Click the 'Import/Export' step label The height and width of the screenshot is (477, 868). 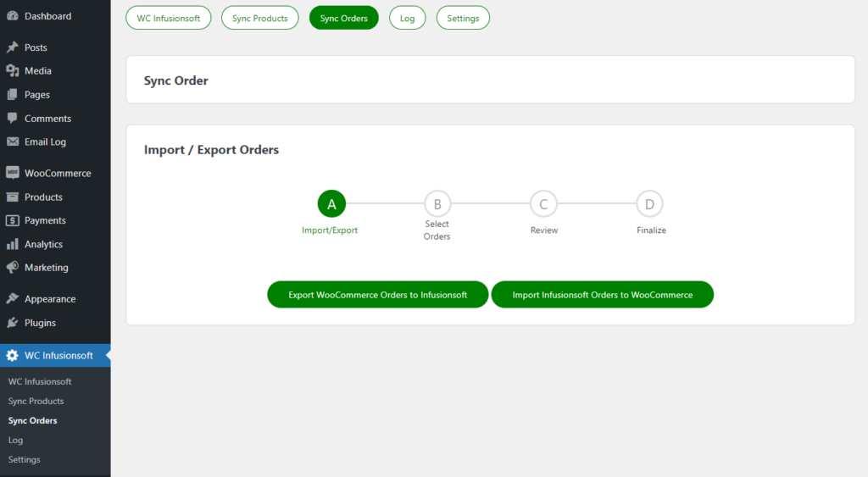(330, 230)
